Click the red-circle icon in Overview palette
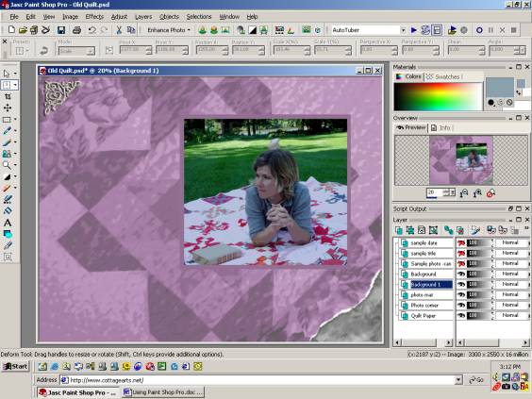This screenshot has width=532, height=399. coord(490,193)
